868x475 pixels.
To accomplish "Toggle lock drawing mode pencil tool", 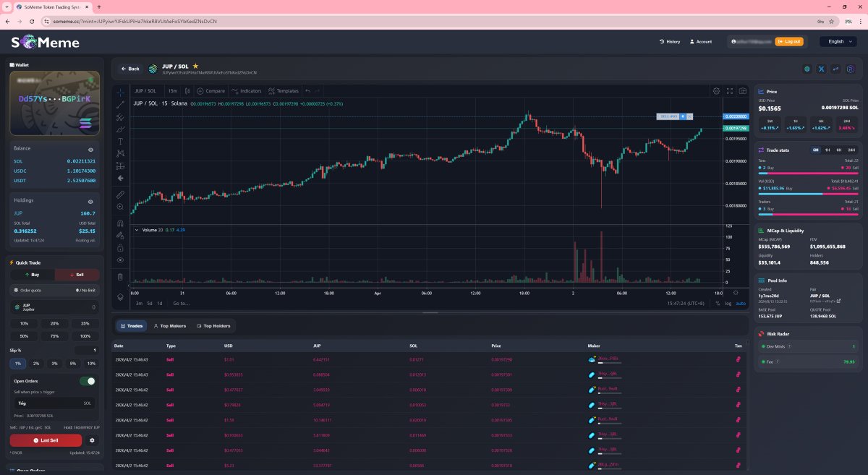I will pos(120,236).
